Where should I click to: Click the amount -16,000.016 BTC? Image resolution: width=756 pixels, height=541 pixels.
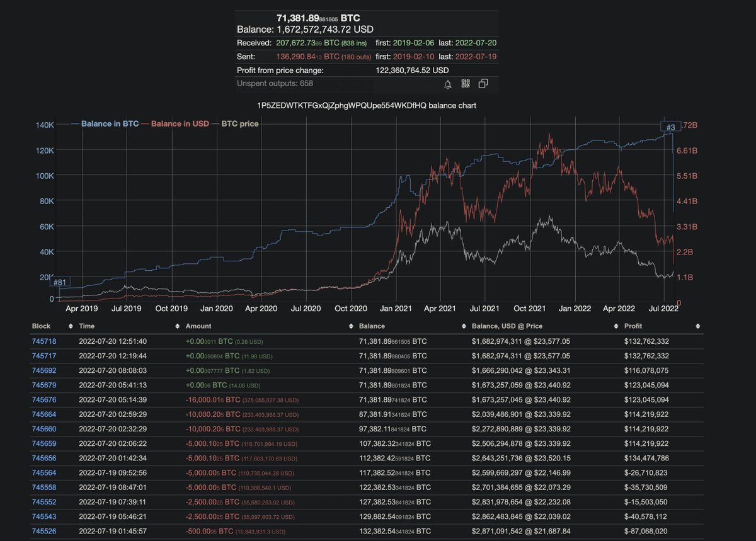click(213, 400)
